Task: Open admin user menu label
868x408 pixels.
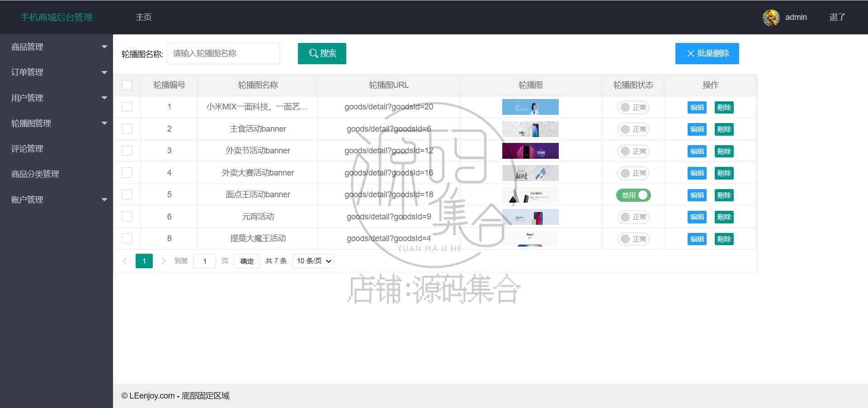Action: pos(796,17)
